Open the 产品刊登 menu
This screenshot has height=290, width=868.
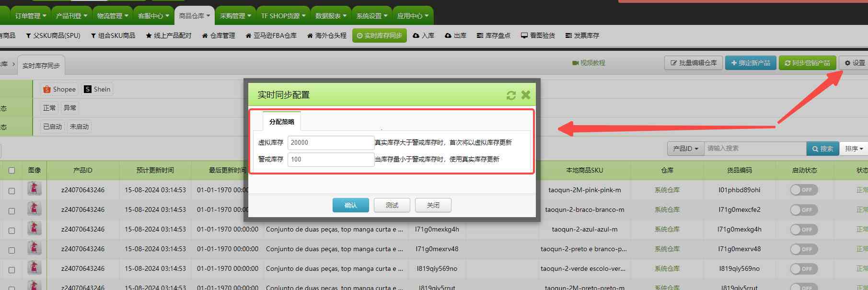71,16
